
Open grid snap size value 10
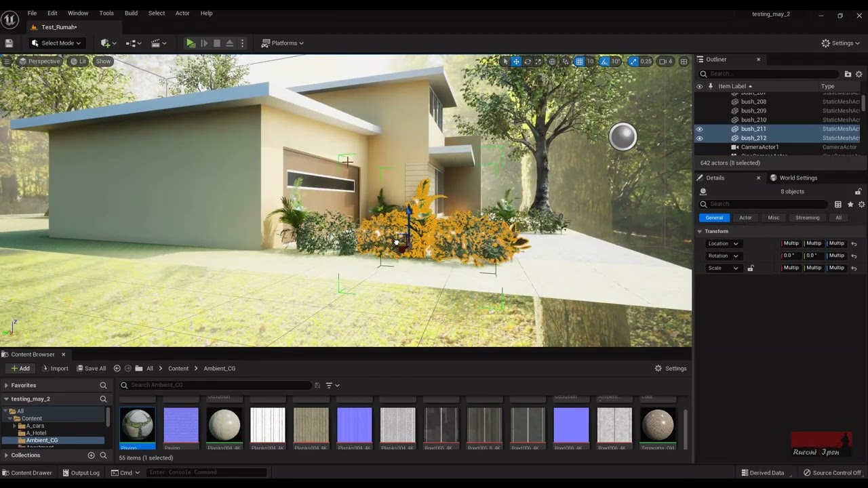[x=590, y=62]
